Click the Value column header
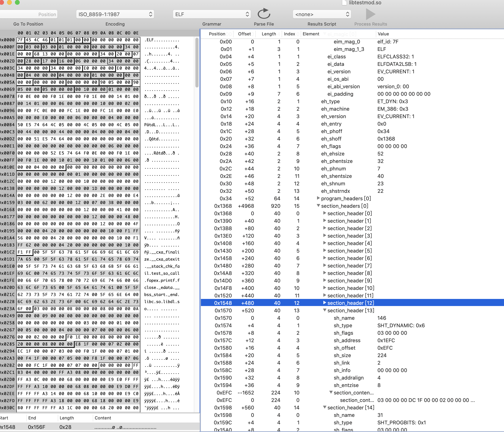Image resolution: width=504 pixels, height=432 pixels. pos(383,34)
